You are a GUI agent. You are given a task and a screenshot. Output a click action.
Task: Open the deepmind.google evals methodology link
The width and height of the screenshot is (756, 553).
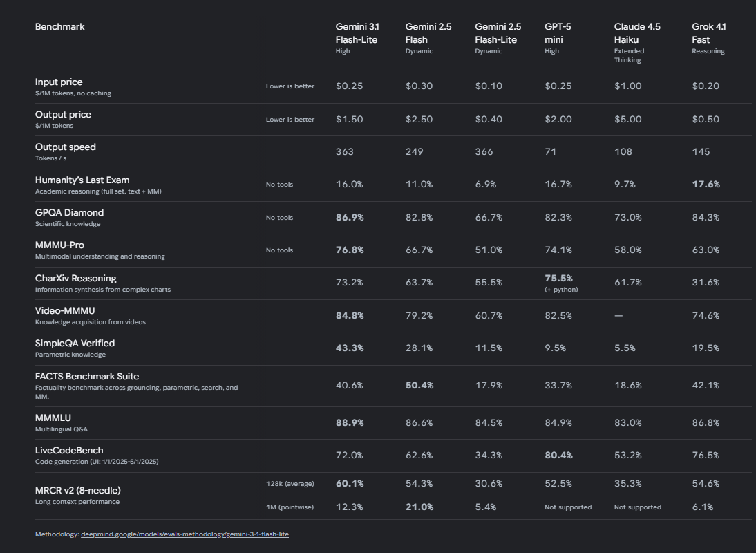point(185,534)
